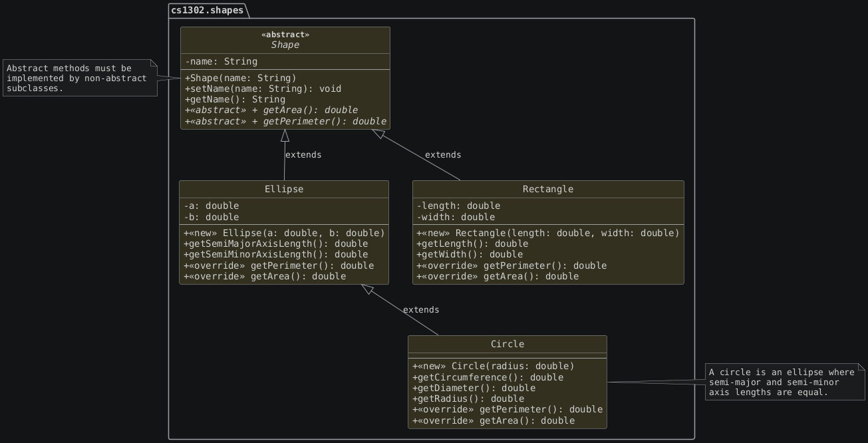Select the Ellipse class title

pos(284,190)
